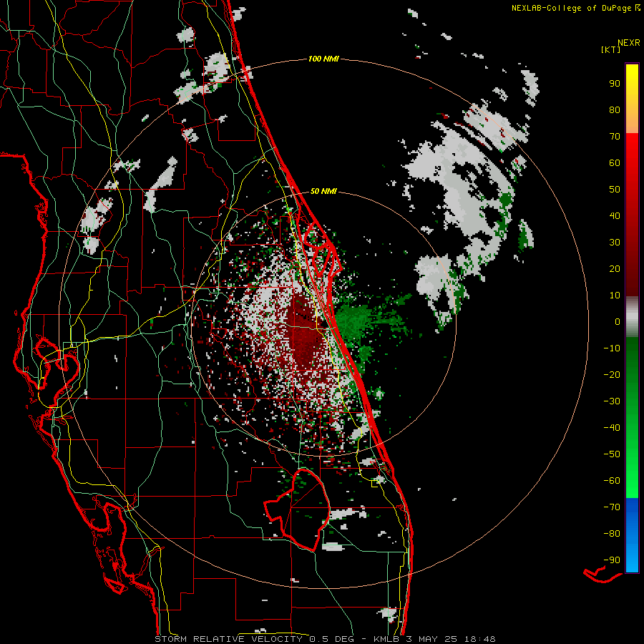Click the 70 knot scale label
The image size is (644, 644).
pyautogui.click(x=615, y=137)
